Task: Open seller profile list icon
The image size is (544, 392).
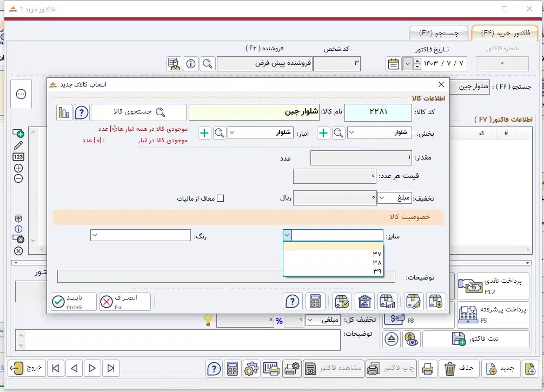Action: coord(174,64)
